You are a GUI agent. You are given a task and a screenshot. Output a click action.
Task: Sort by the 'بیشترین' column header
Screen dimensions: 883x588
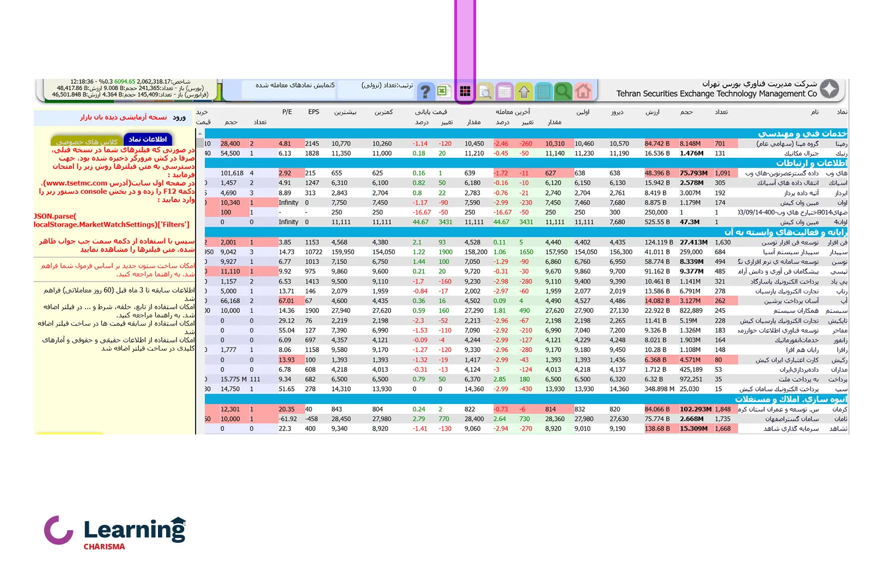[345, 112]
